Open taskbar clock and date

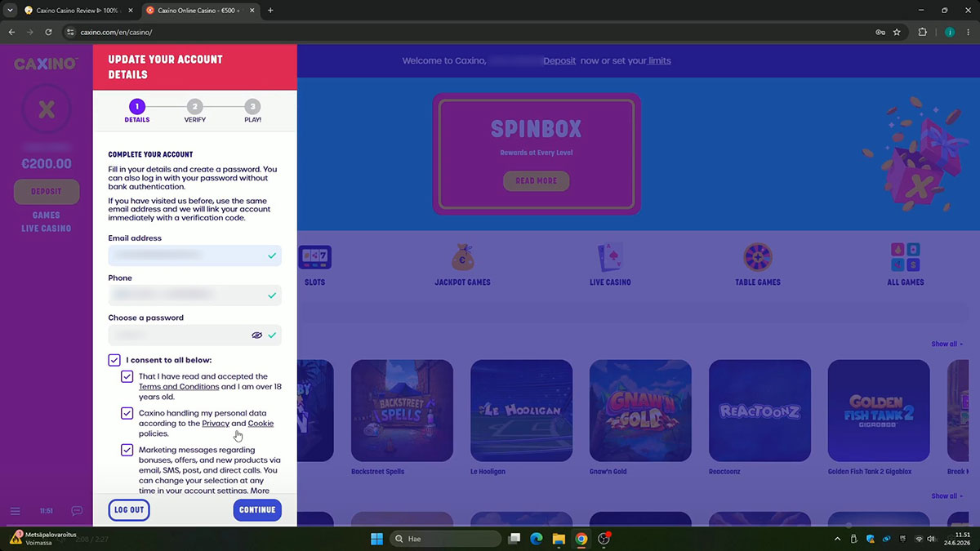click(x=955, y=539)
